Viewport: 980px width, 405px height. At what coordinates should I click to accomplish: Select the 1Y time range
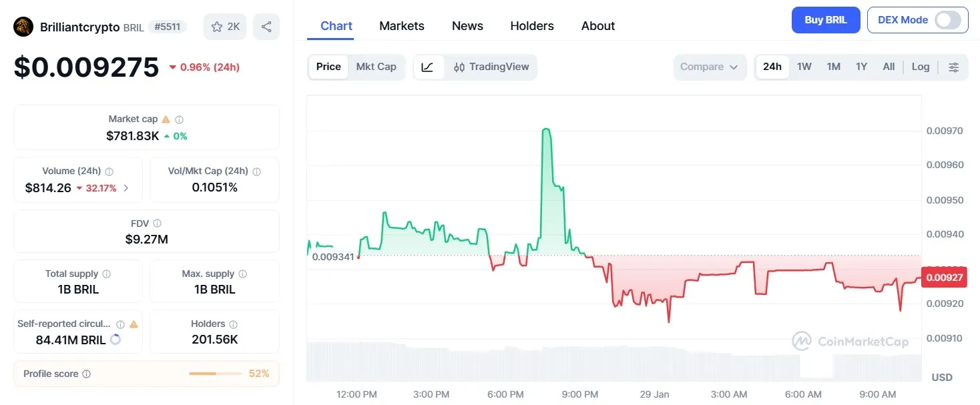tap(861, 67)
